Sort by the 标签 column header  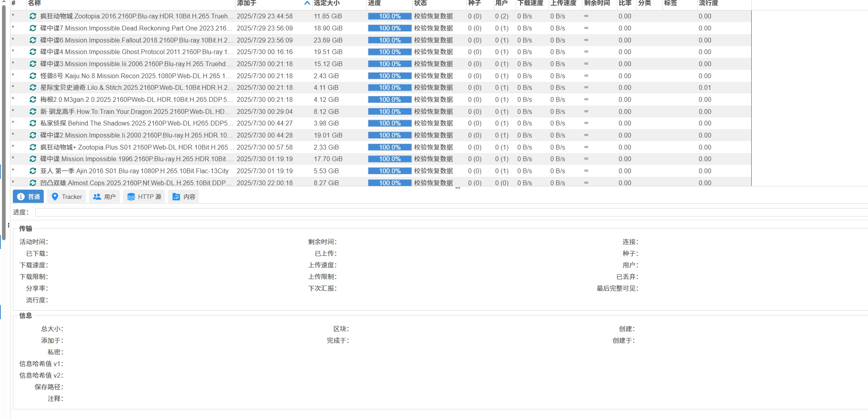680,3
